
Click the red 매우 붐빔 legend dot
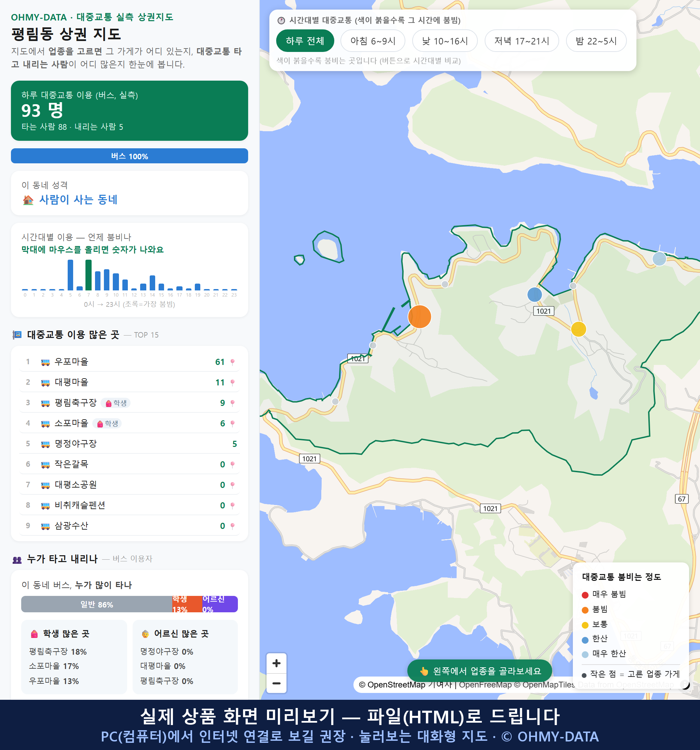pyautogui.click(x=585, y=595)
